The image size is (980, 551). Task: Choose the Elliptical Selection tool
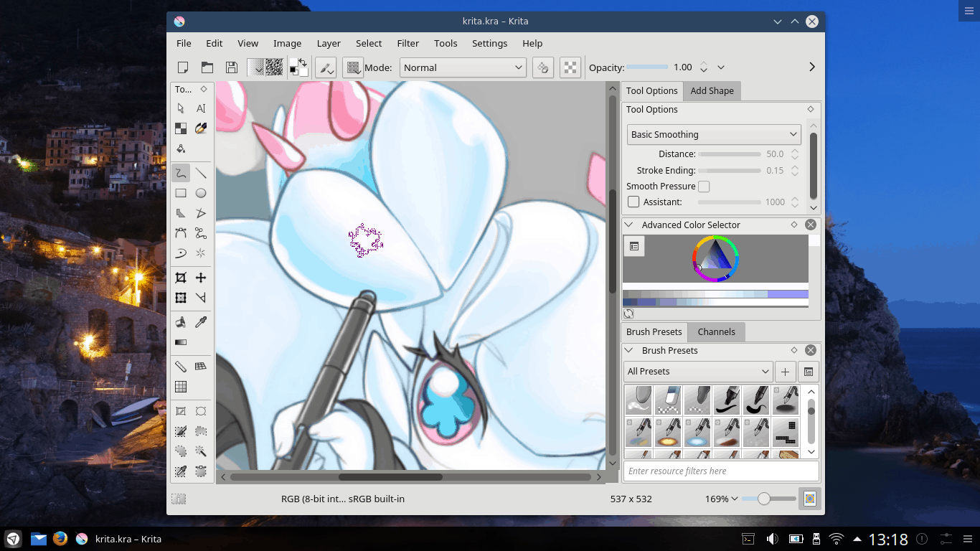point(201,411)
